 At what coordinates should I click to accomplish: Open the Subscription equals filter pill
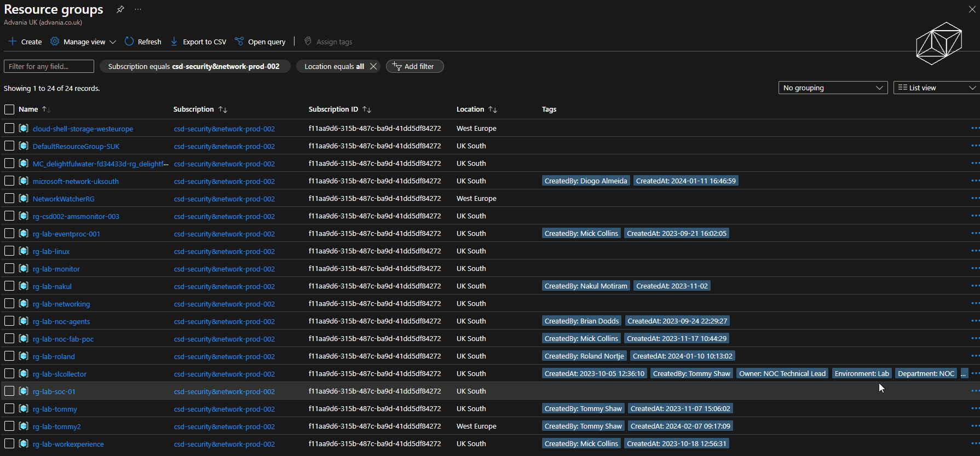click(x=194, y=66)
